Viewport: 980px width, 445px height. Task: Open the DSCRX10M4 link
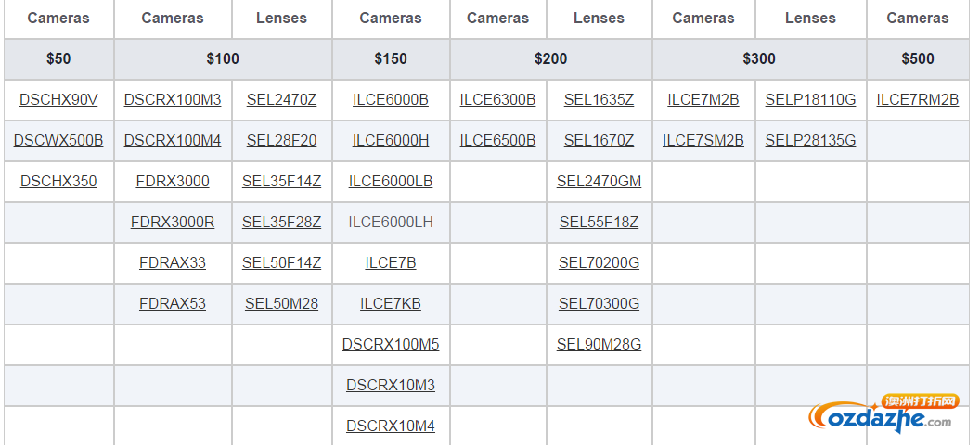tap(391, 426)
